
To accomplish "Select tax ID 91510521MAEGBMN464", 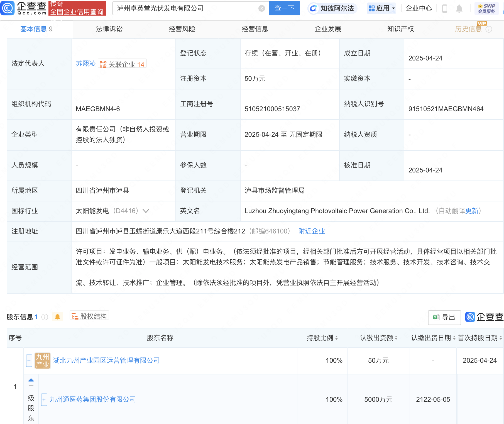I will click(x=446, y=109).
